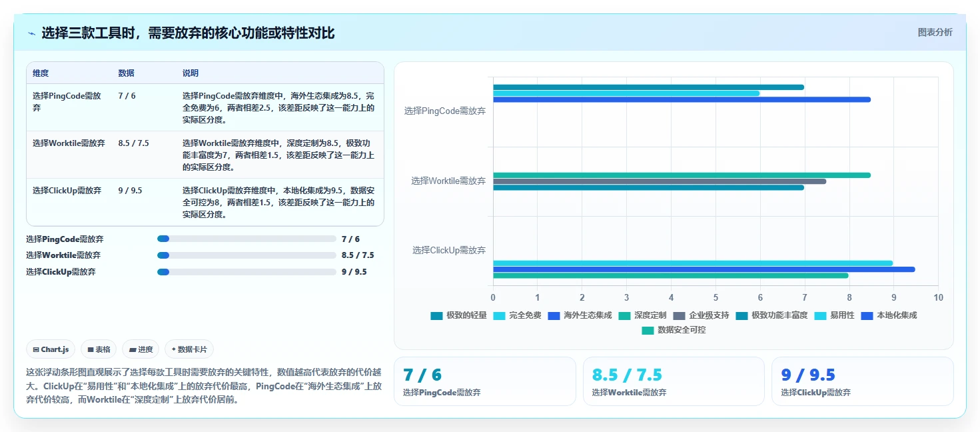Click the x-axis tick label 10
The height and width of the screenshot is (432, 980).
(938, 297)
